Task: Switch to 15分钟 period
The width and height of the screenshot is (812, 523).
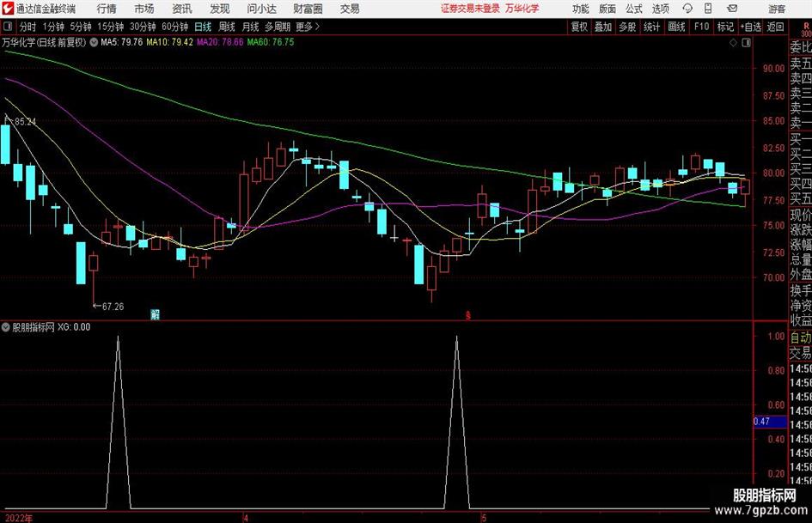Action: pyautogui.click(x=110, y=27)
